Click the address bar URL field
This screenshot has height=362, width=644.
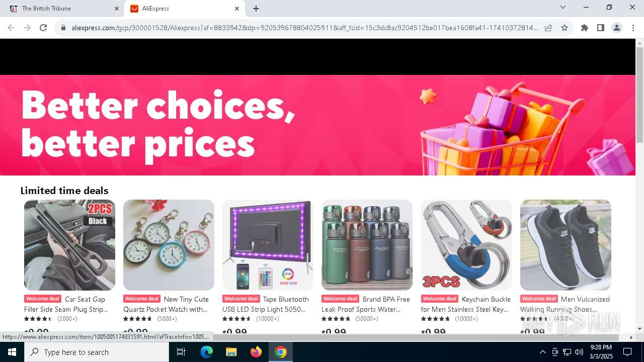click(304, 28)
